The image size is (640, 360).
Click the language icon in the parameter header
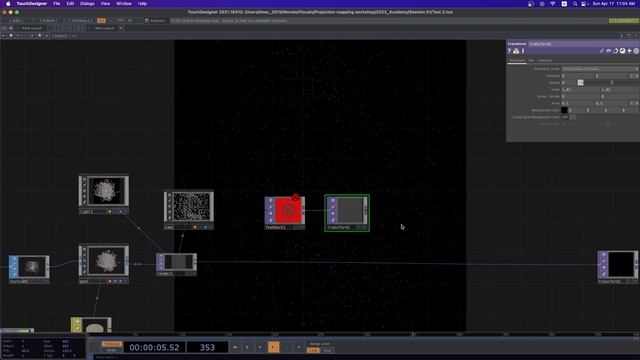[x=616, y=51]
